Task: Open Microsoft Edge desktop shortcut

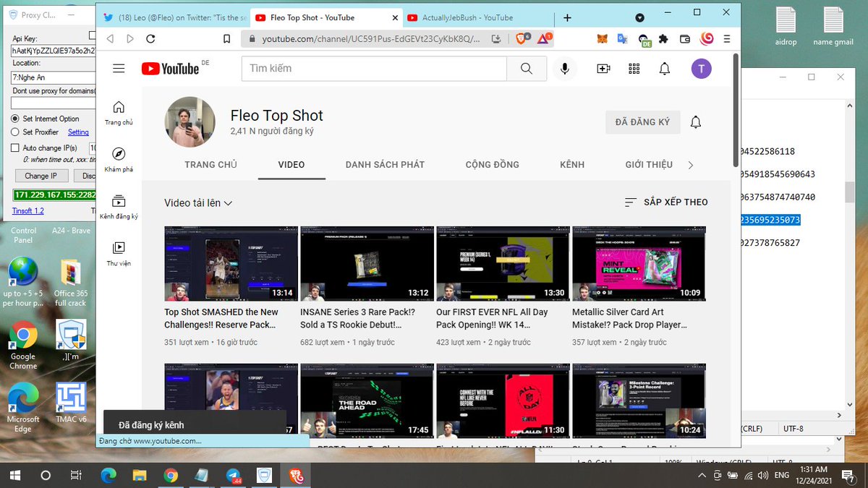Action: pos(23,408)
